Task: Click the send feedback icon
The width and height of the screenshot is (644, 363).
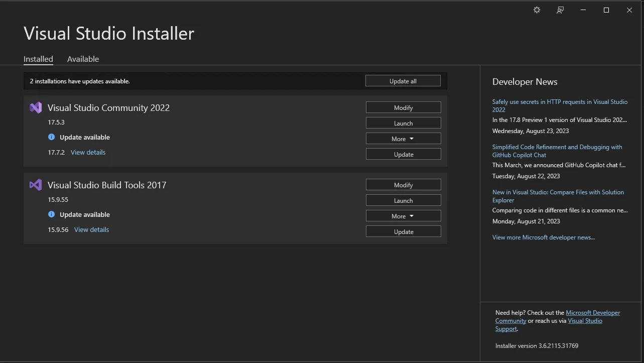Action: (560, 10)
